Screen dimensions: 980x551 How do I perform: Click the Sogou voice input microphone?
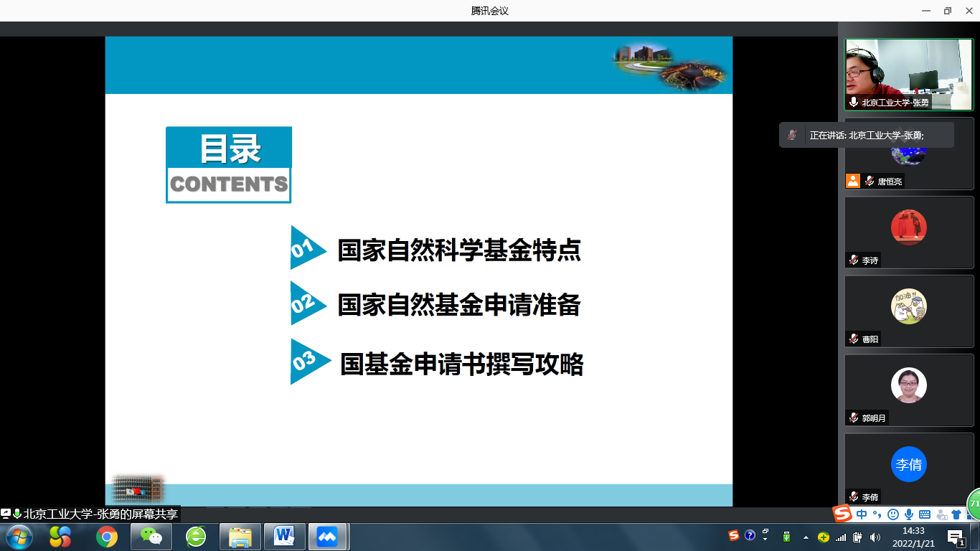pyautogui.click(x=909, y=514)
